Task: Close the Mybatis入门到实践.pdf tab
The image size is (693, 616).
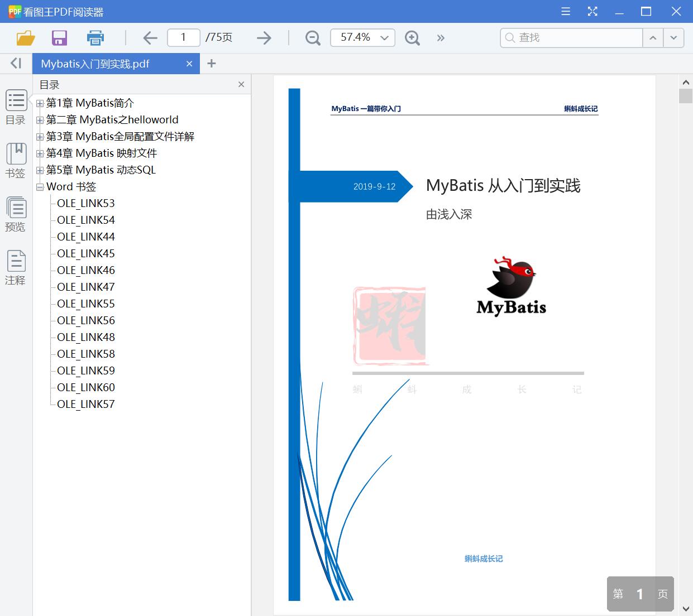Action: pos(189,64)
